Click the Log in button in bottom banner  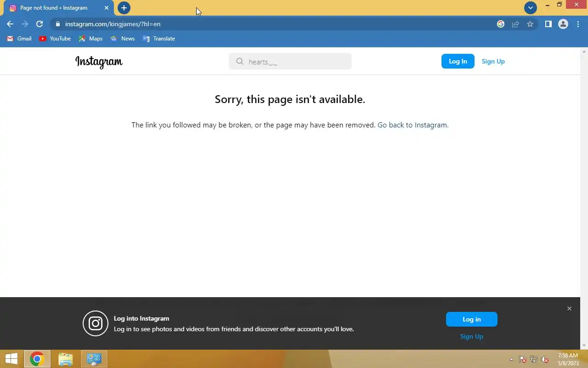(472, 319)
